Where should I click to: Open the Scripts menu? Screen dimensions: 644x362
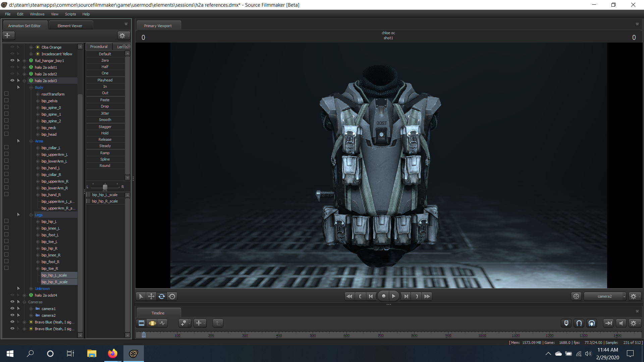coord(70,14)
